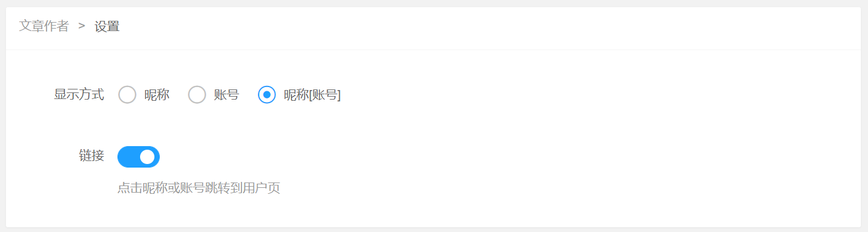Click the 显示方式 field label
Image resolution: width=868 pixels, height=232 pixels.
[x=79, y=94]
